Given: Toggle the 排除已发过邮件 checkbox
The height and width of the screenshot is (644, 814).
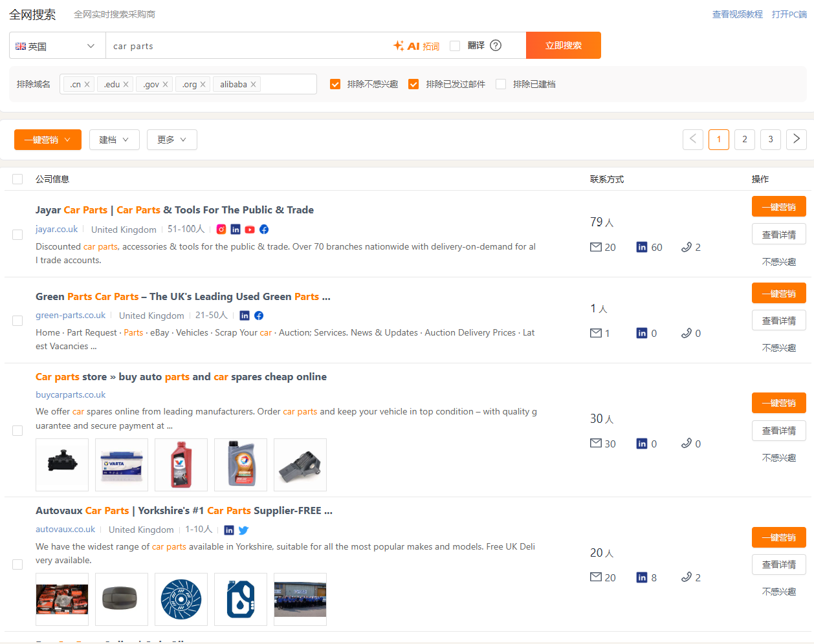Looking at the screenshot, I should coord(413,84).
